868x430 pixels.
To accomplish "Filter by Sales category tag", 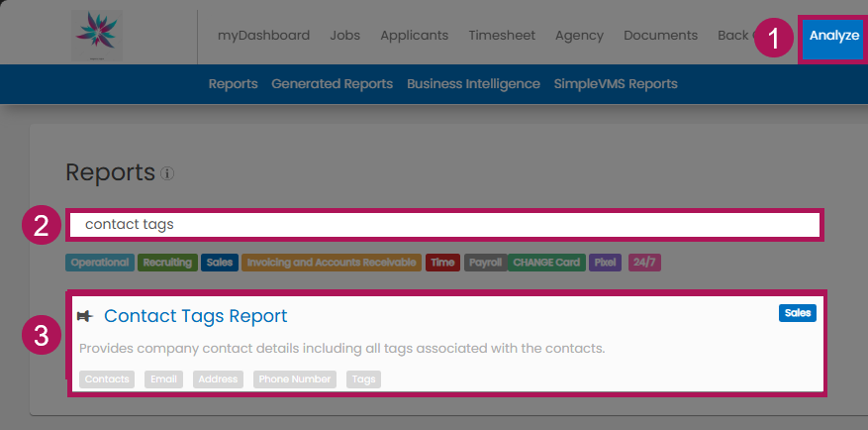I will 220,263.
